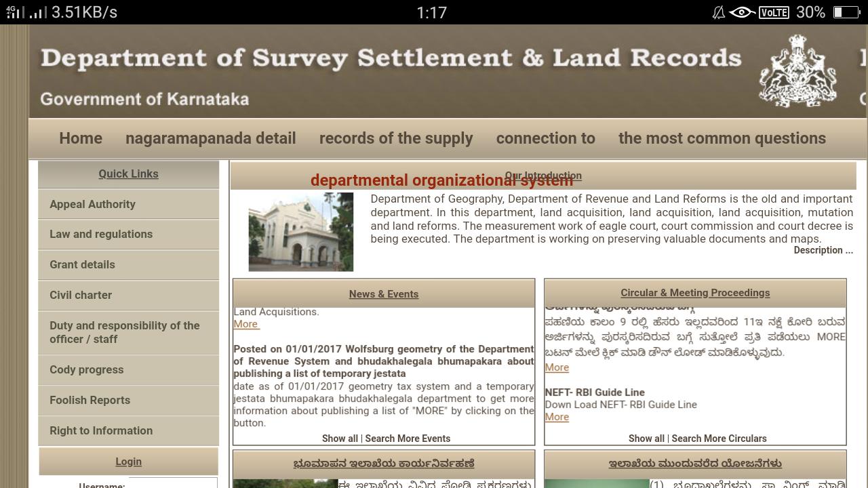Click Show all in News & Events
Image resolution: width=868 pixels, height=488 pixels.
point(340,439)
